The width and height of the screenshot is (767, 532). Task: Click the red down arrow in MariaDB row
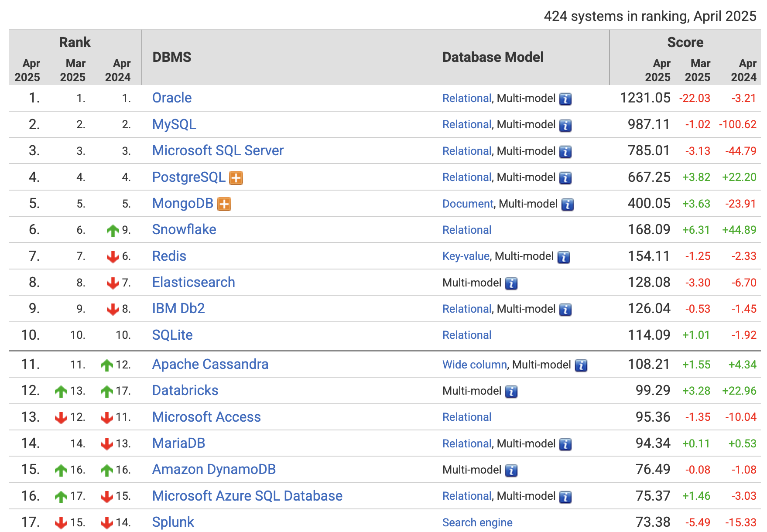tap(107, 444)
